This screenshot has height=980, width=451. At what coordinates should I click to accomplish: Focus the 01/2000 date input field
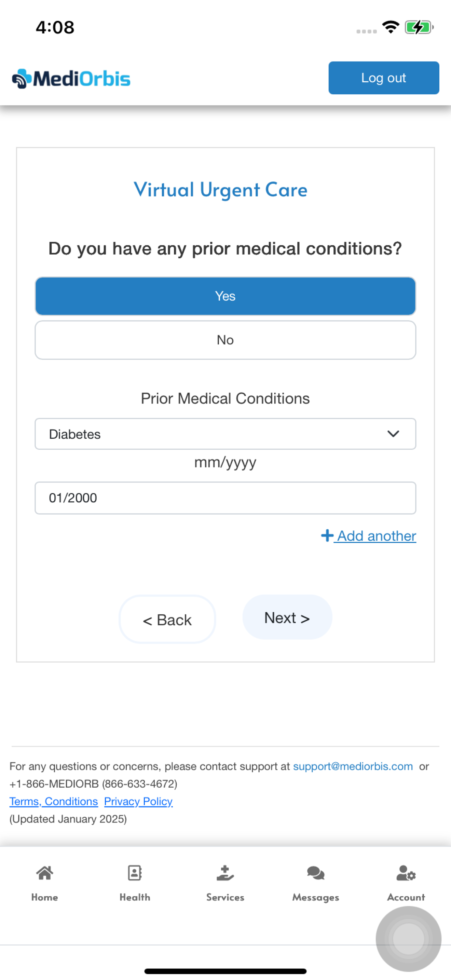coord(225,498)
